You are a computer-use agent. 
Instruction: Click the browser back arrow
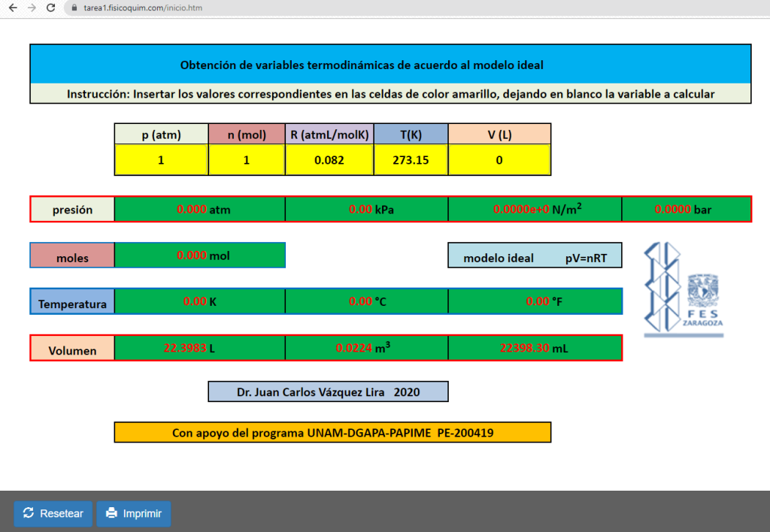coord(13,8)
